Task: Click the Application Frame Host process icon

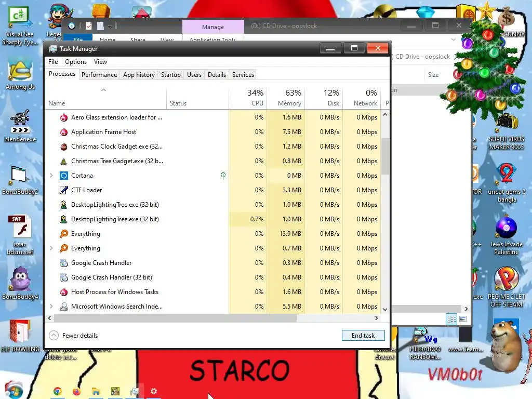Action: tap(64, 132)
